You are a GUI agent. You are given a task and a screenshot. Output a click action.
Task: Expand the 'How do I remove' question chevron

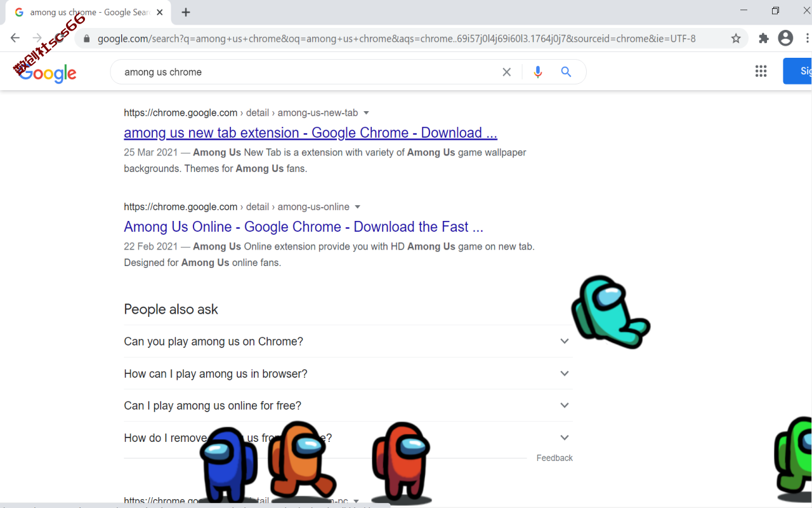565,438
